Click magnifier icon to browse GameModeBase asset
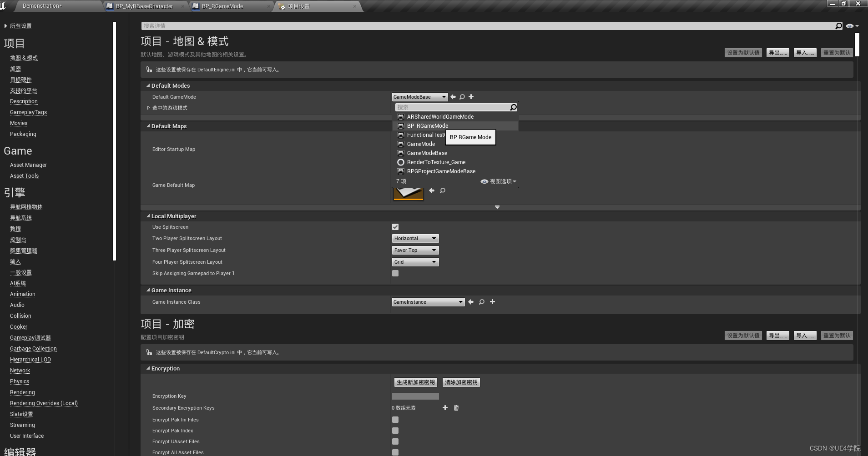 [x=462, y=97]
